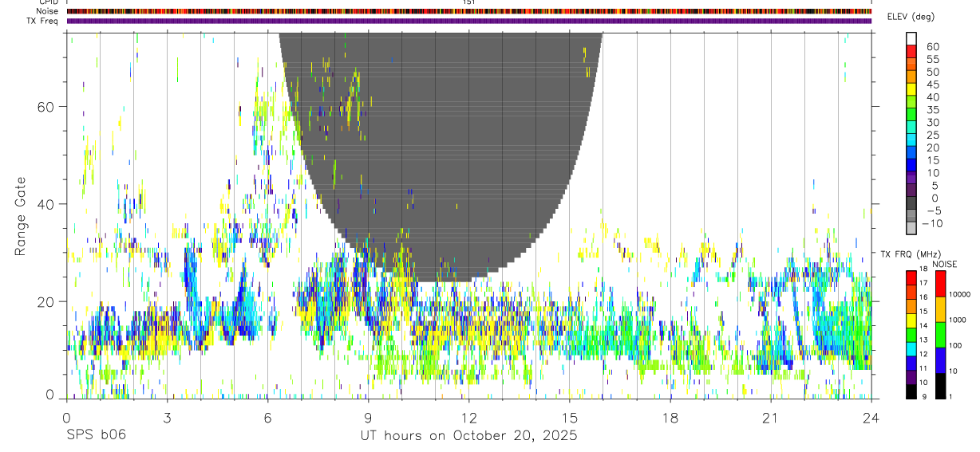Click the x-axis tick label 6
The height and width of the screenshot is (452, 980).
click(268, 418)
